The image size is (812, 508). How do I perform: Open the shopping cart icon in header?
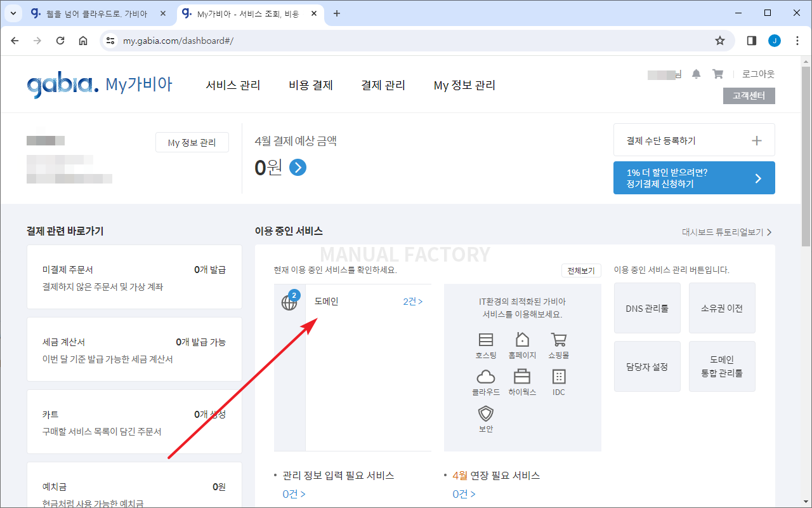[718, 74]
